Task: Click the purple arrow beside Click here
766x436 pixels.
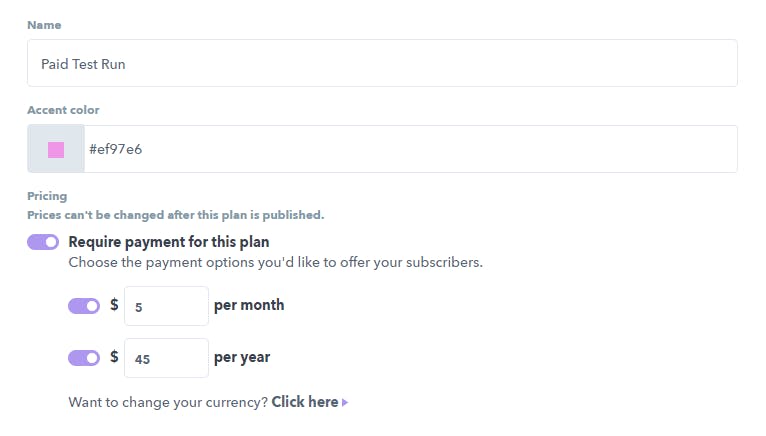Action: click(345, 403)
